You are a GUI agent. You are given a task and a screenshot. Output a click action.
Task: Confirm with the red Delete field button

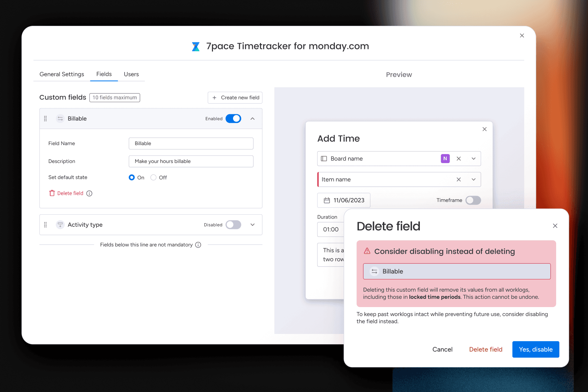[x=486, y=349]
